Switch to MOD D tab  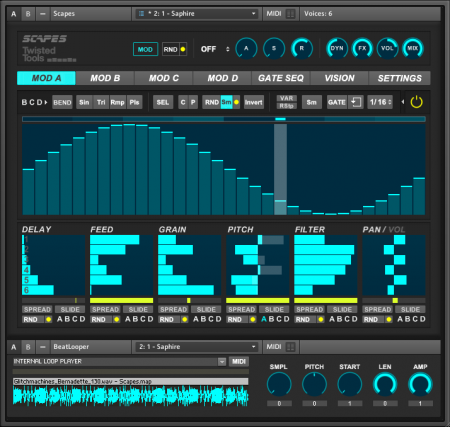pyautogui.click(x=222, y=78)
